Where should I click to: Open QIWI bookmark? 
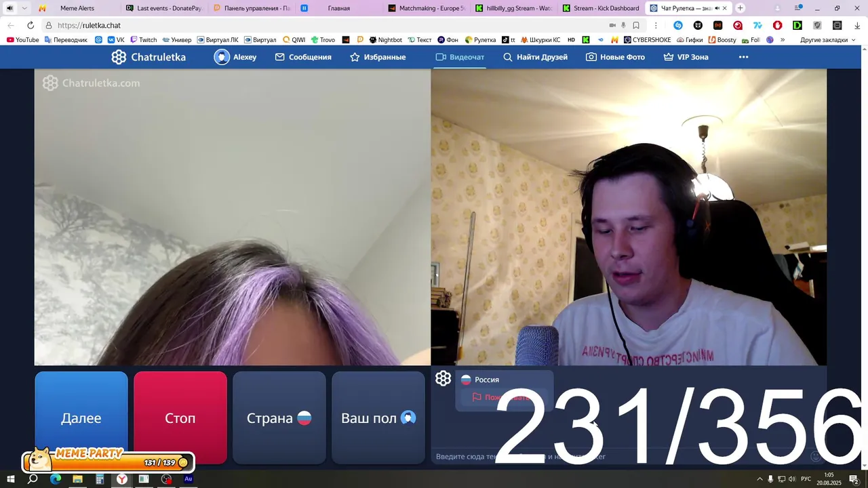click(x=294, y=40)
